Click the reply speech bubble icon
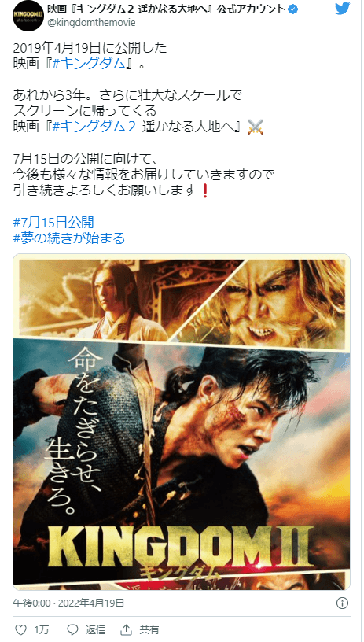 (x=72, y=629)
